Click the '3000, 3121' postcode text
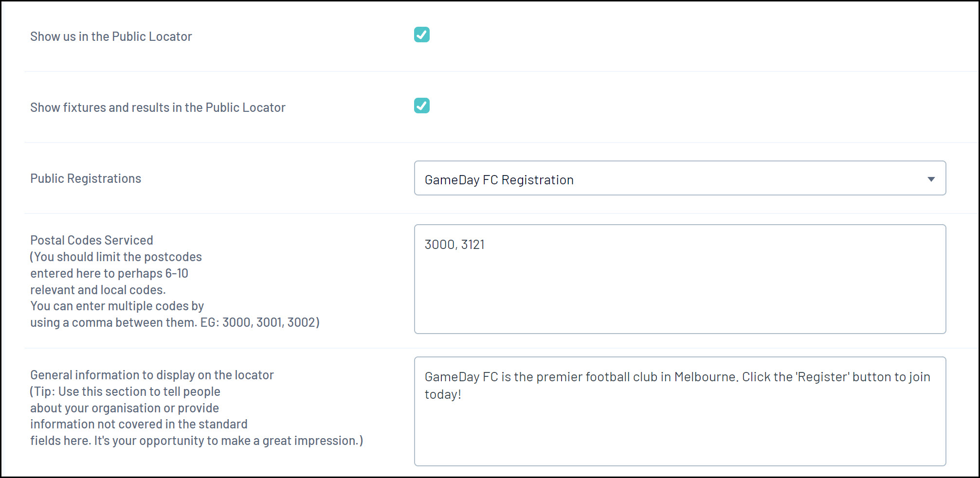This screenshot has width=980, height=478. (454, 245)
